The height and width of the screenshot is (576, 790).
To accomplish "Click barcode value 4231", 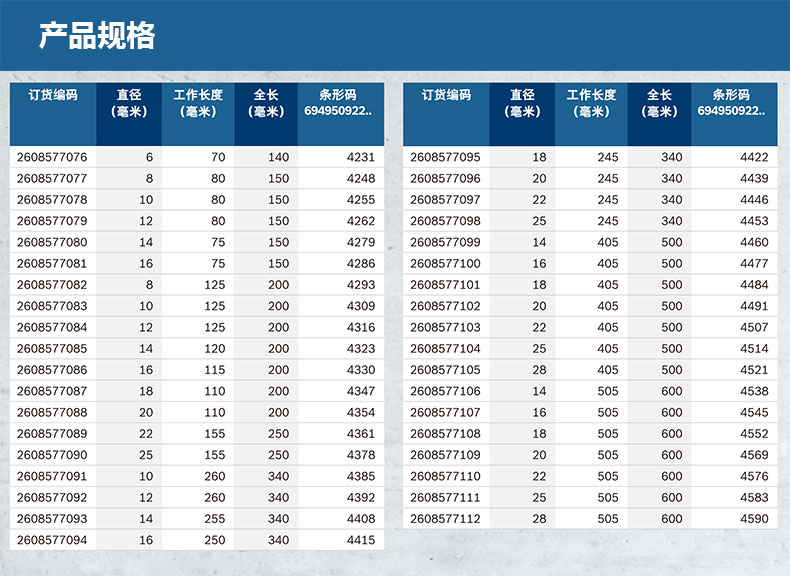I will pos(360,157).
